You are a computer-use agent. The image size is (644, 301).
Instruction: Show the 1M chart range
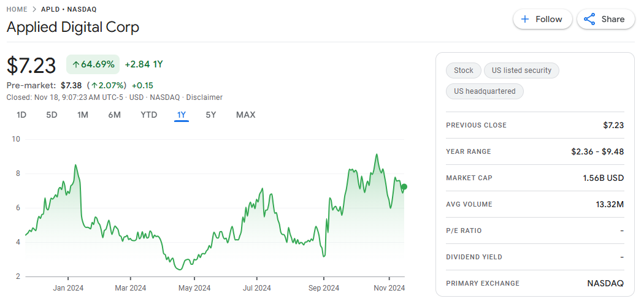(83, 115)
